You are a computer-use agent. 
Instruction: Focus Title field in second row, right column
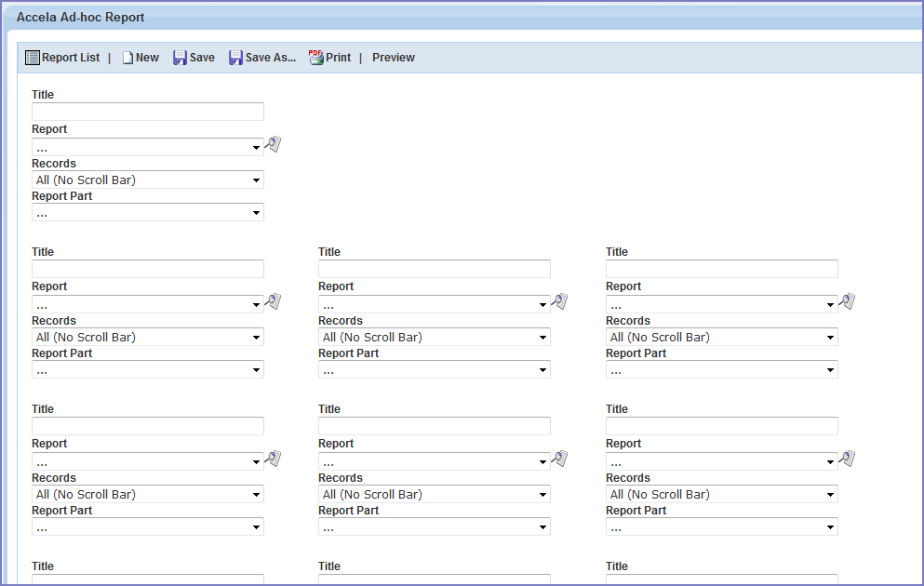pyautogui.click(x=721, y=269)
